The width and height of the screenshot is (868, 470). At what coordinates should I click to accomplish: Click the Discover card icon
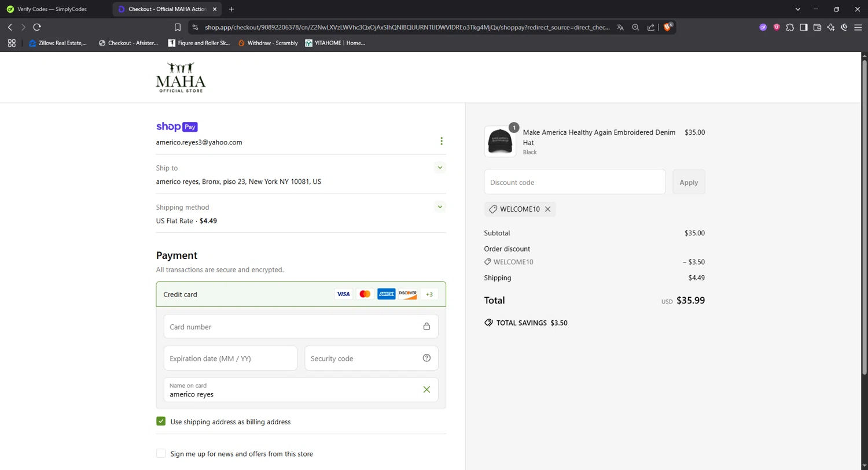tap(407, 294)
